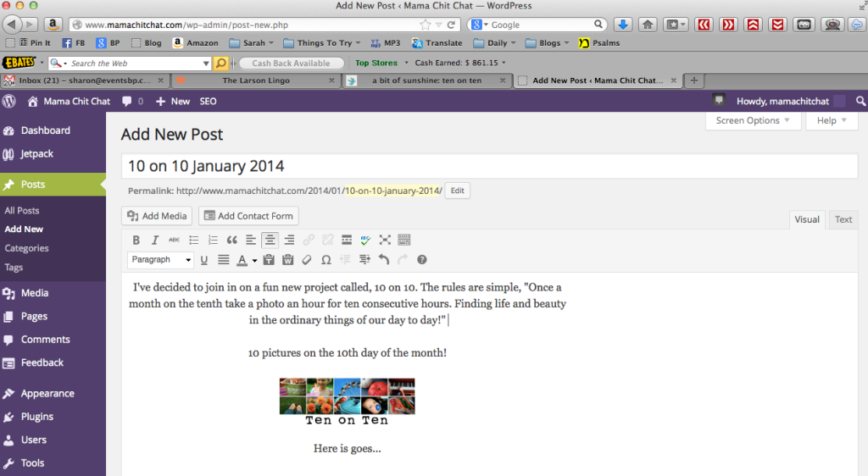Click the permalink Edit button

point(457,191)
